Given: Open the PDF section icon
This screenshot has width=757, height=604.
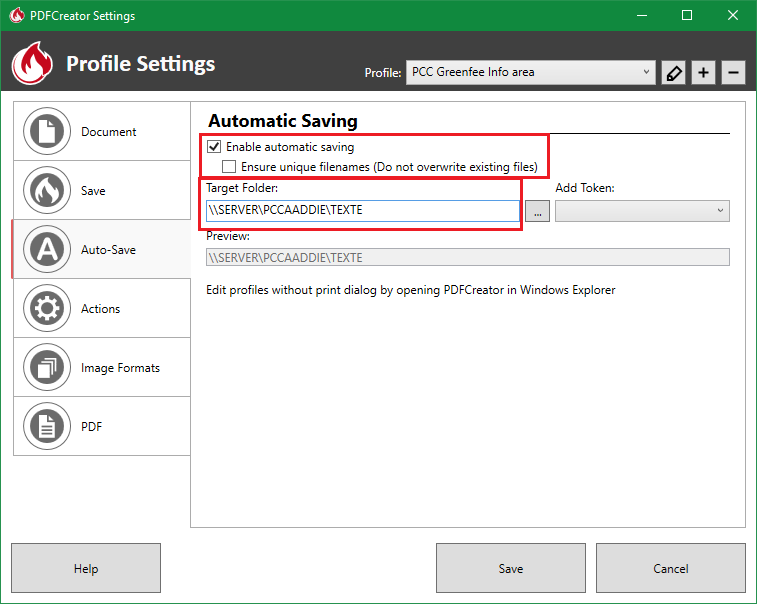Looking at the screenshot, I should [44, 427].
